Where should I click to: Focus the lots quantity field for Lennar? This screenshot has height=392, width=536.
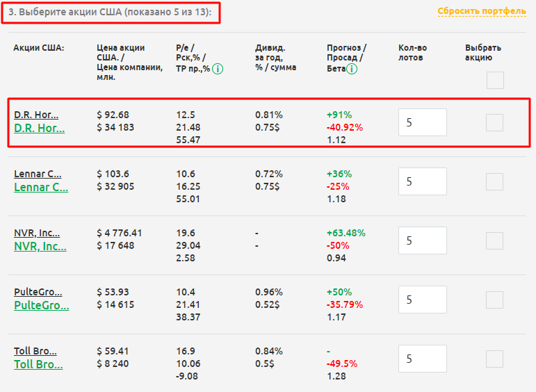422,181
